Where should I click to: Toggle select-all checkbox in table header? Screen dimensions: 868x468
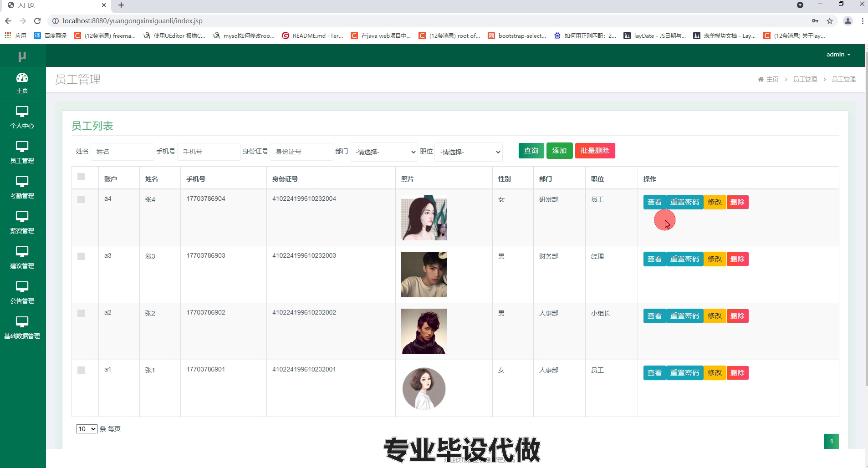coord(81,177)
